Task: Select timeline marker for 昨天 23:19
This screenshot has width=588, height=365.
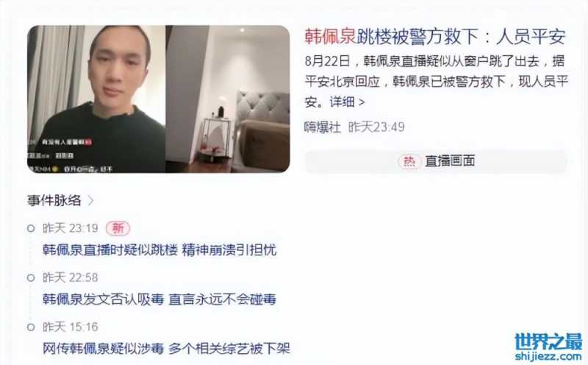Action: (31, 228)
